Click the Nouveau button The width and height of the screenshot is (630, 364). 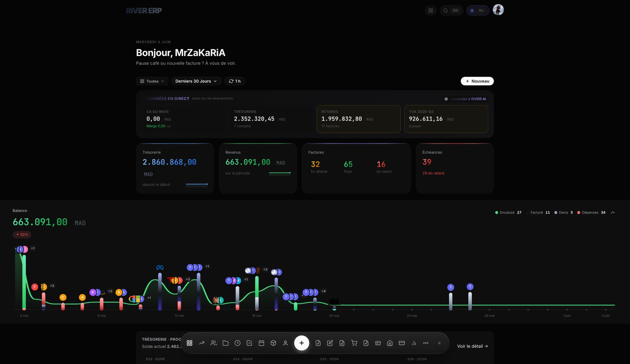pyautogui.click(x=477, y=81)
